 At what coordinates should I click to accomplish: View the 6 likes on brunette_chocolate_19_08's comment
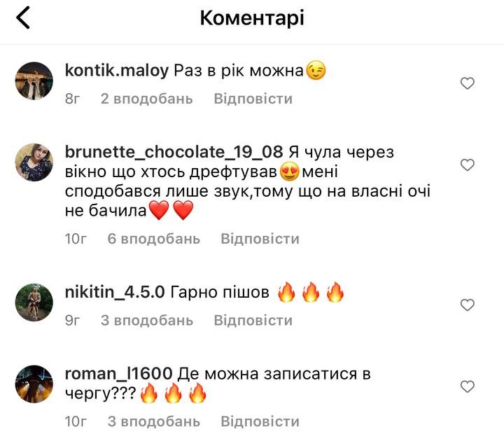pyautogui.click(x=153, y=239)
